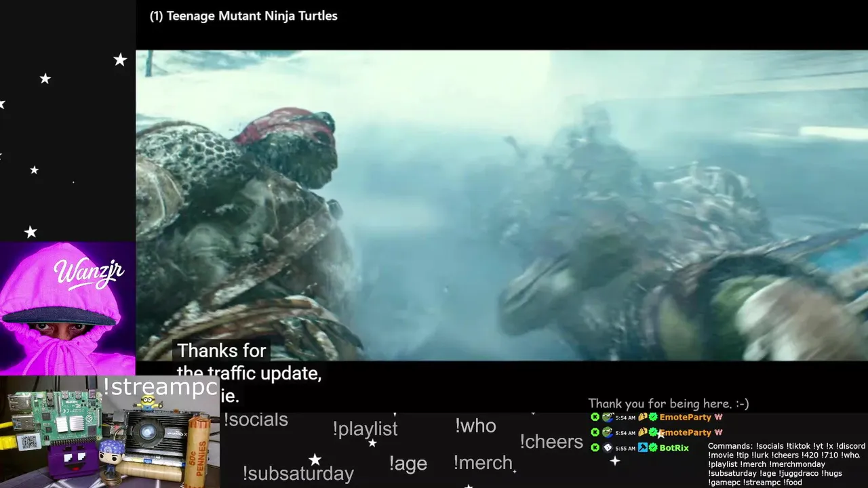868x488 pixels.
Task: Click the large floating !merch label
Action: click(x=483, y=463)
